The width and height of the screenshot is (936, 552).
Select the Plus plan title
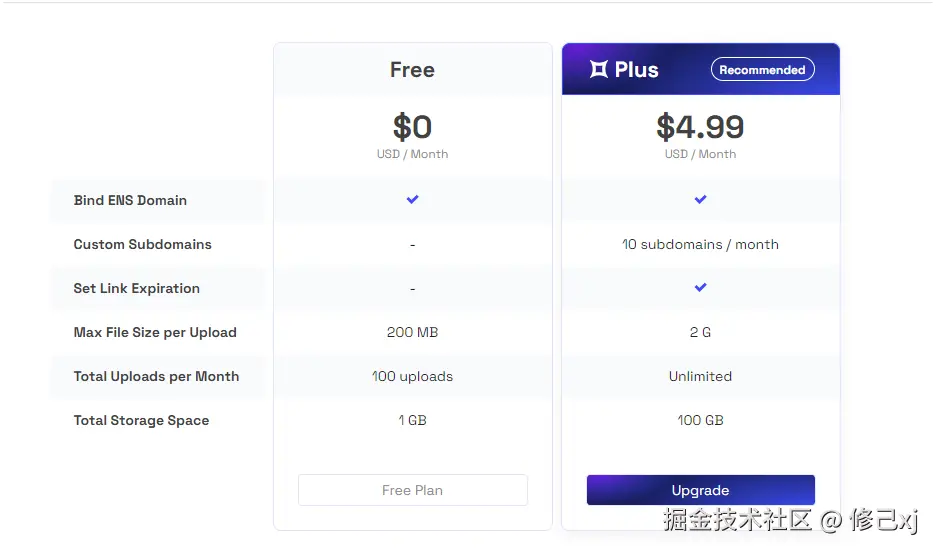636,70
